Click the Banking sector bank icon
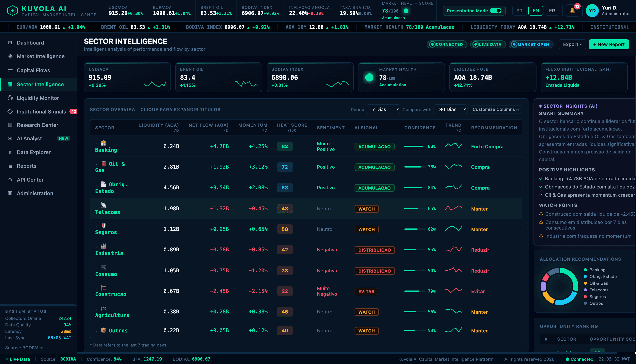 [104, 143]
